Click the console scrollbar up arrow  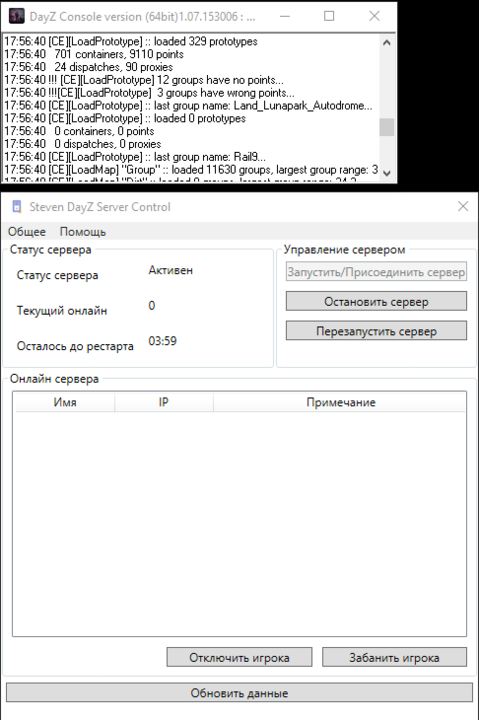pos(387,43)
